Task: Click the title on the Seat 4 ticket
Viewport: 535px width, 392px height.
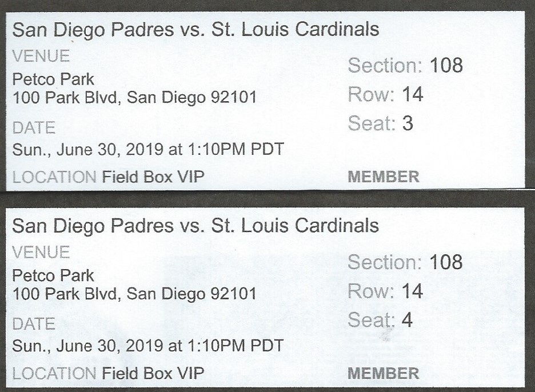Action: pyautogui.click(x=195, y=225)
